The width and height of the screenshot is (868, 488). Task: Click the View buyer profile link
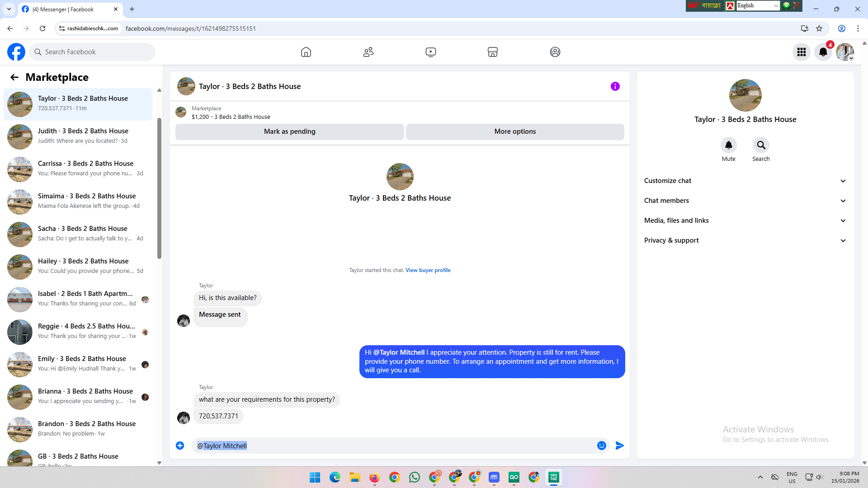point(428,270)
